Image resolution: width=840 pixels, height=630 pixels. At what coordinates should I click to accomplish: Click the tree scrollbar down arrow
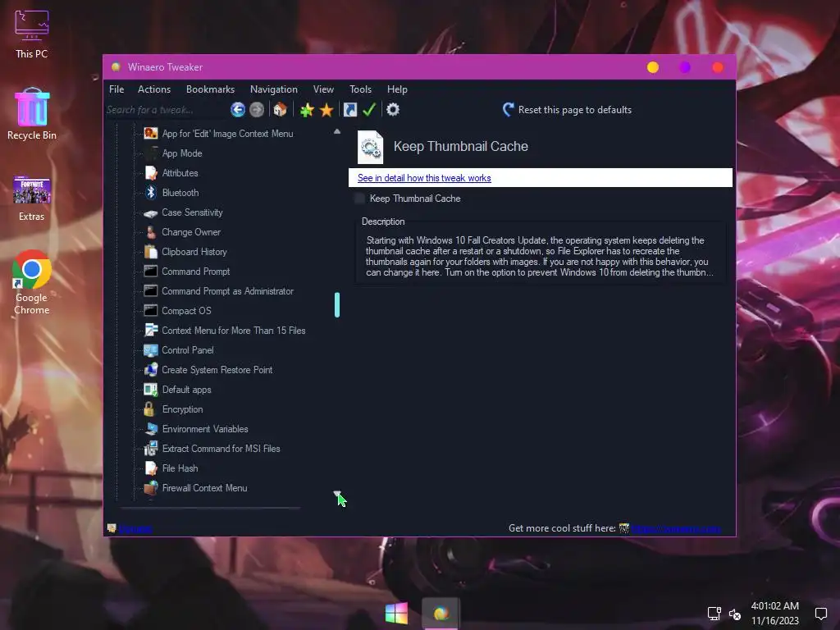click(x=337, y=493)
